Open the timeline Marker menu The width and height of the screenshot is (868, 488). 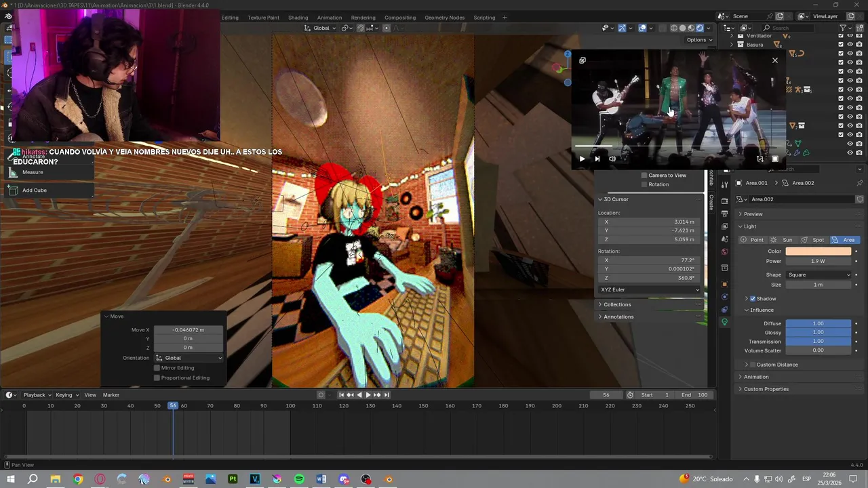[x=111, y=395]
